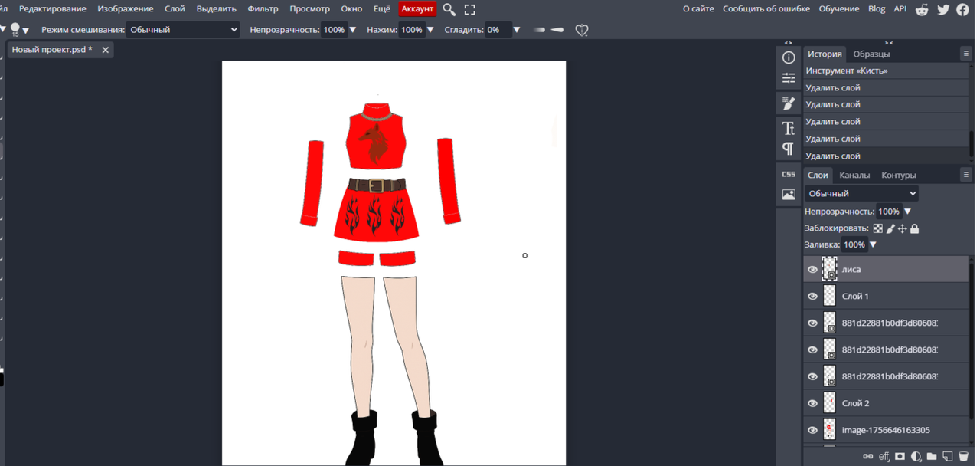Expand layer Непрозрачность arrow in Layers panel
980x466 pixels.
pyautogui.click(x=908, y=212)
